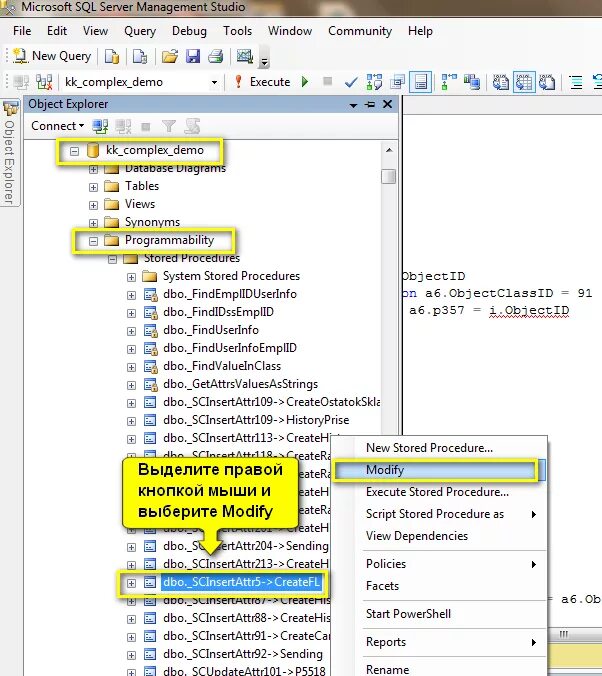
Task: Toggle Include Actual Execution Plan
Action: (x=449, y=82)
